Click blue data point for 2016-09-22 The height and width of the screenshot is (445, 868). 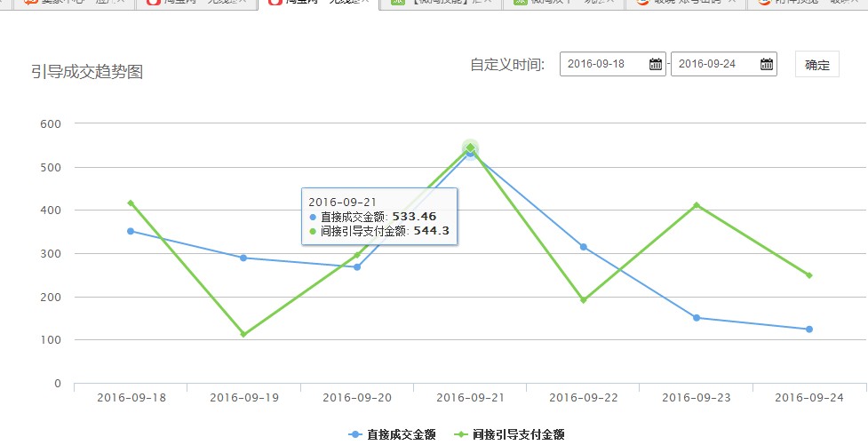pos(584,247)
